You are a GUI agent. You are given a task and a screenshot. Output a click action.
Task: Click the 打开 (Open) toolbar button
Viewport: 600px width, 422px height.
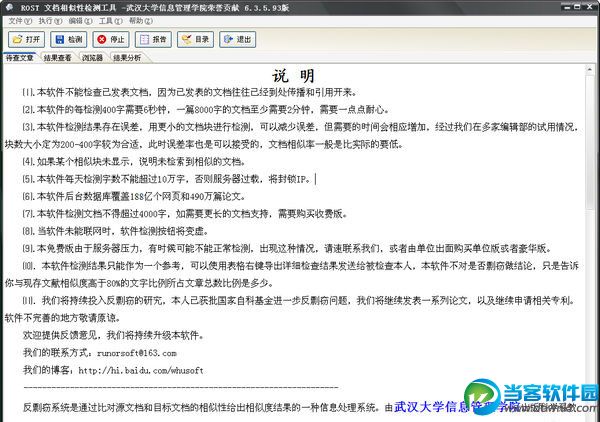point(26,39)
